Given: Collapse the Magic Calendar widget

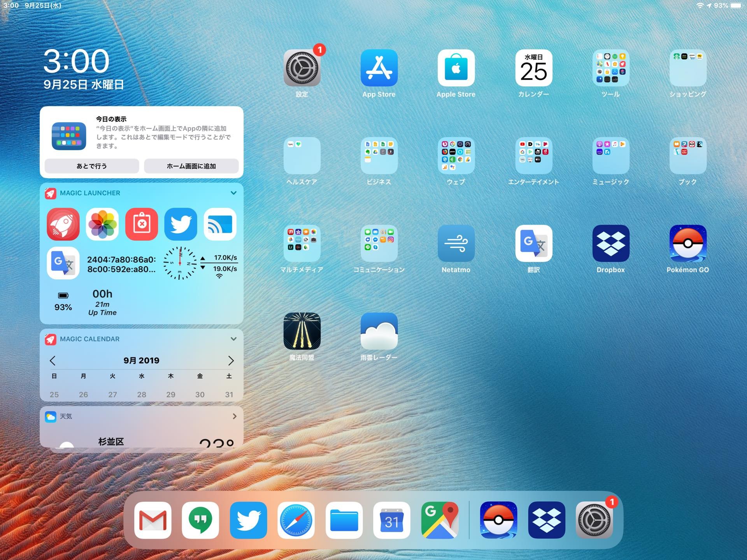Looking at the screenshot, I should [233, 339].
